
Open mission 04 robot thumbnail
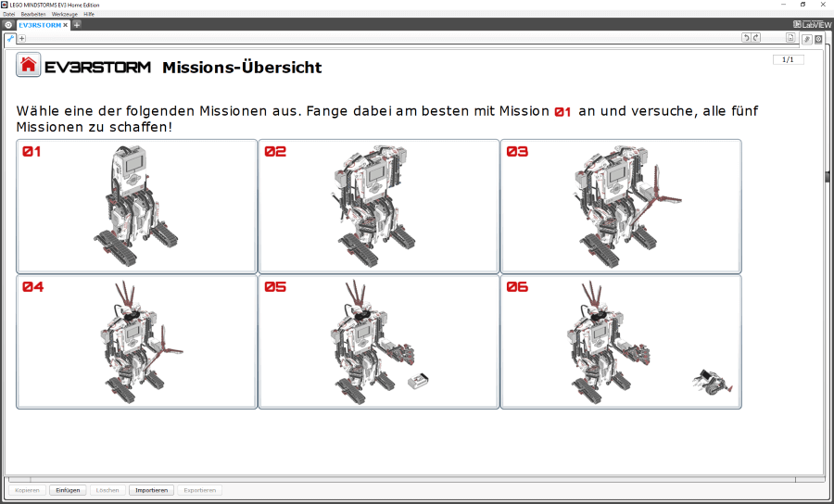[137, 342]
